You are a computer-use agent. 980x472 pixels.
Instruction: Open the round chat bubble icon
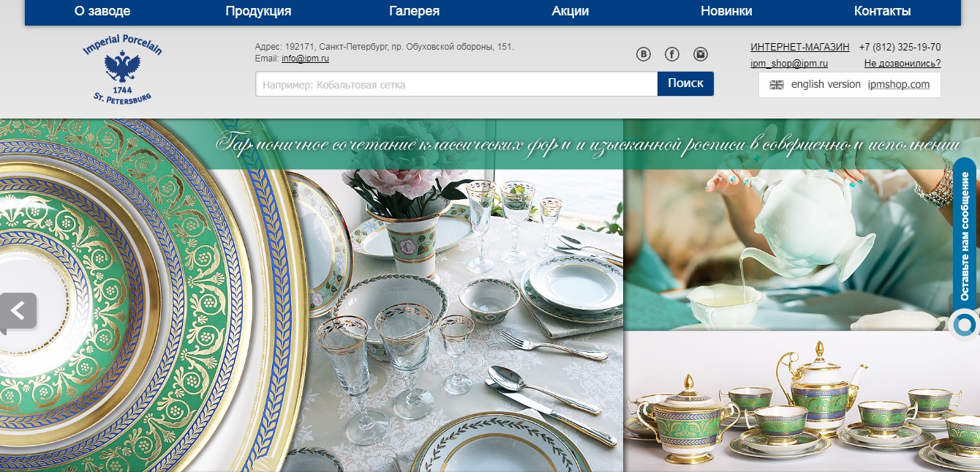point(965,323)
